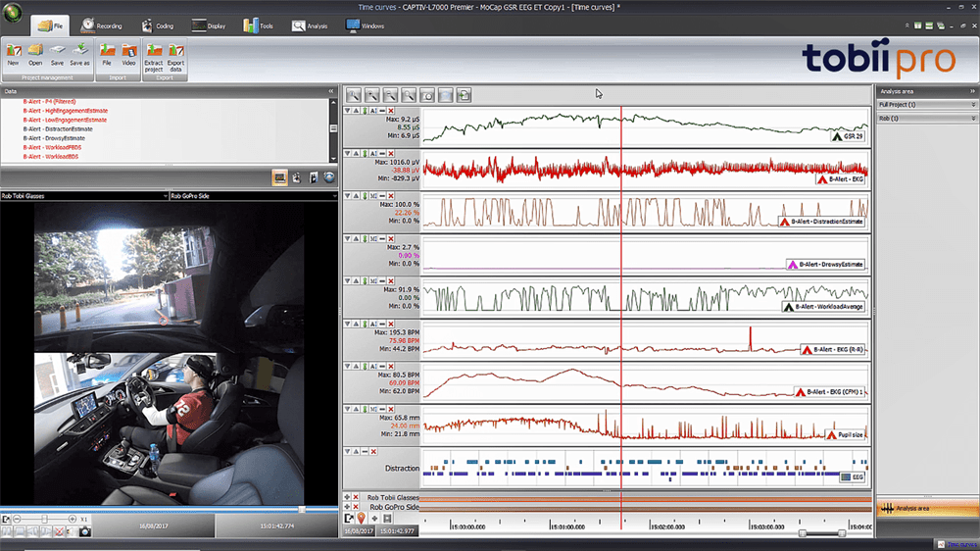Image resolution: width=980 pixels, height=551 pixels.
Task: Click the first magnifier zoom tool above the curves
Action: (x=354, y=95)
